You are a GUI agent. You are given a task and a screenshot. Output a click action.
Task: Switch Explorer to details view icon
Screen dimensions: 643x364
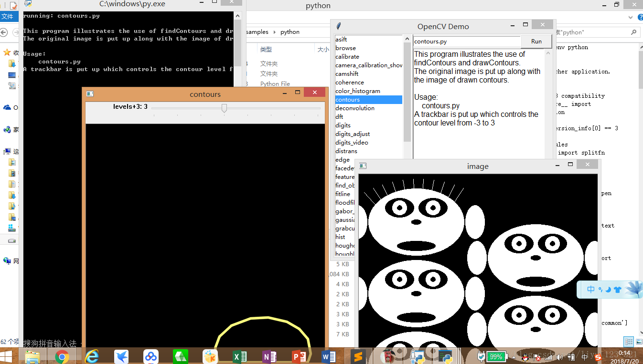629,342
